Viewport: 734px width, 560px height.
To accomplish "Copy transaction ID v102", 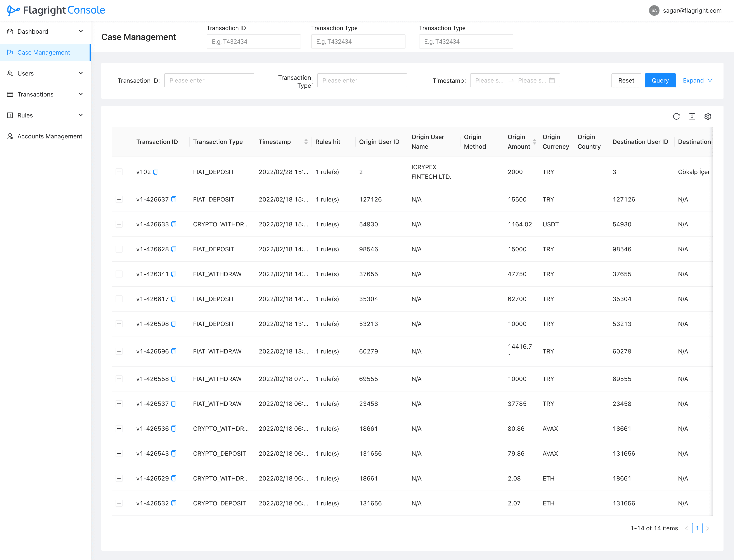I will point(156,172).
